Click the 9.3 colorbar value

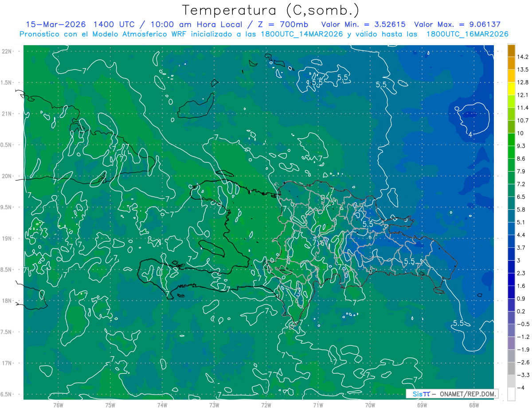coord(521,146)
